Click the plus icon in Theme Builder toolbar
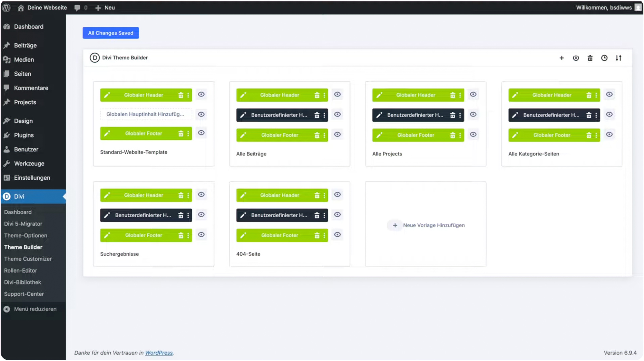The image size is (644, 361). [561, 58]
